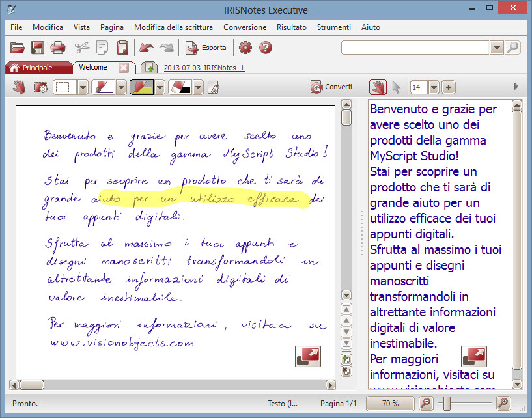
Task: Paste from the clipboard icon
Action: click(x=122, y=48)
